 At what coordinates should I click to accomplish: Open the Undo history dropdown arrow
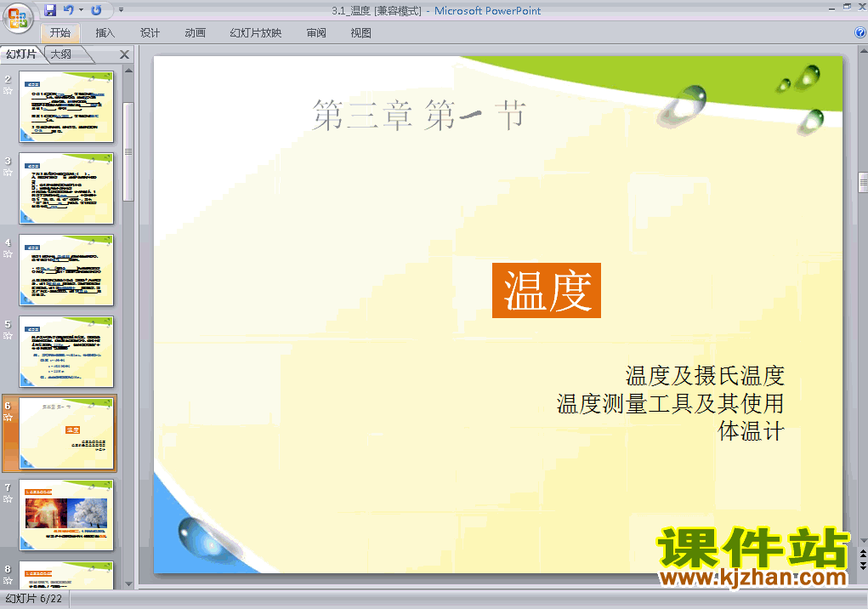[81, 10]
